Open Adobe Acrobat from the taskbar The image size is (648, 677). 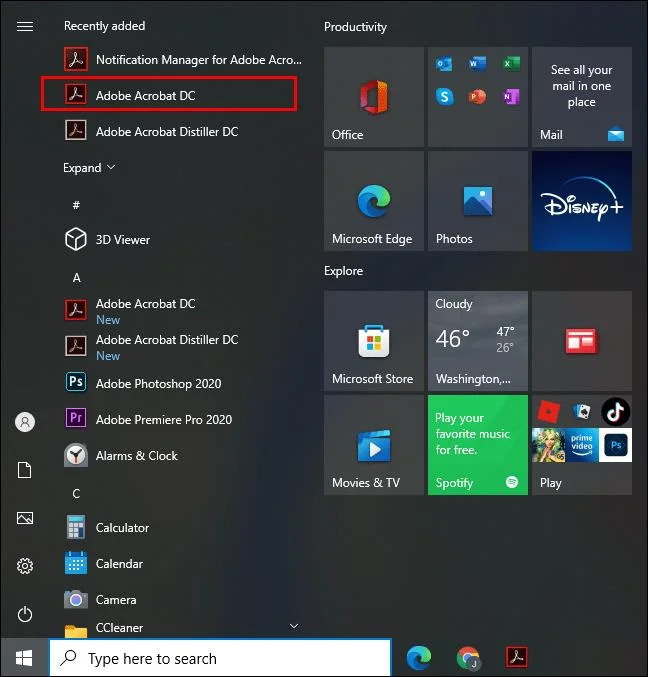(x=517, y=657)
